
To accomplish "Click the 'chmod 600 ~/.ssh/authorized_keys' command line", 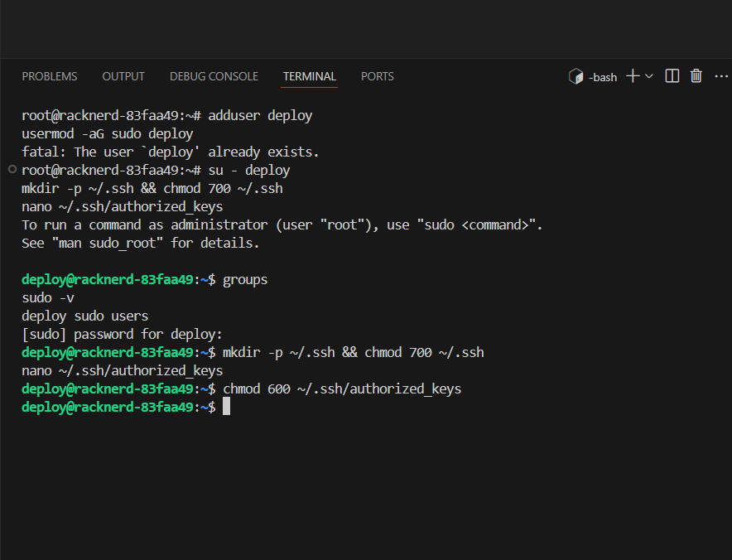I will [342, 389].
